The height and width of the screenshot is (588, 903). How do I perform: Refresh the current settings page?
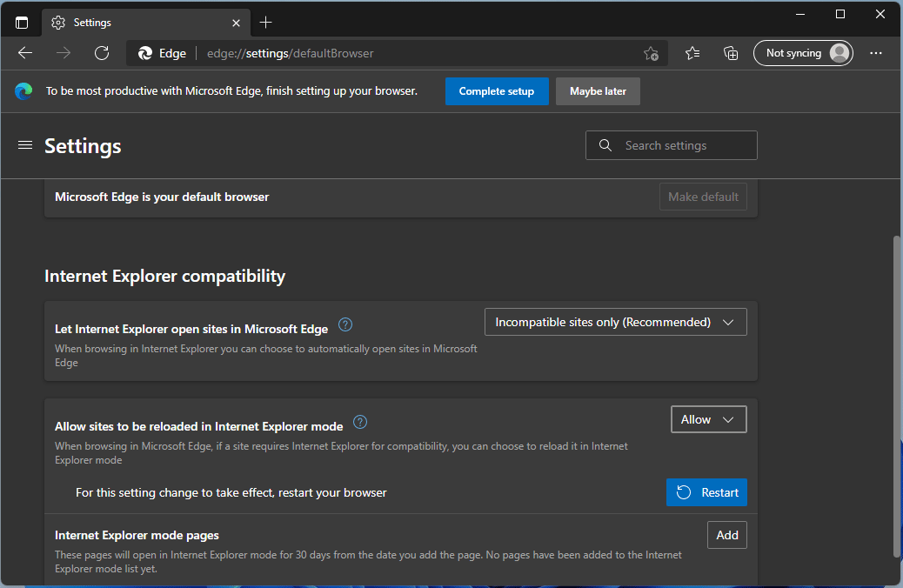[x=102, y=52]
